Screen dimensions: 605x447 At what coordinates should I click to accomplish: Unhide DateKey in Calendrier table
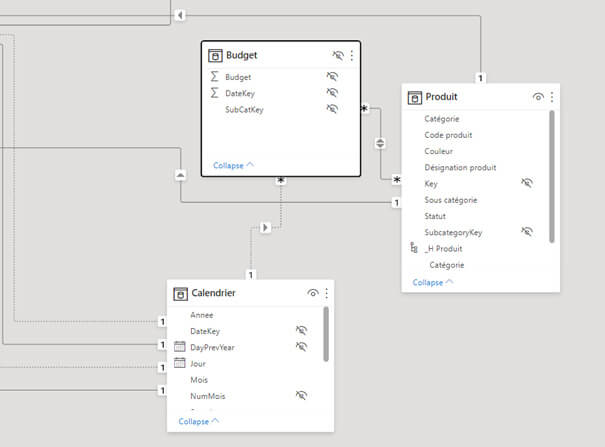tap(301, 330)
